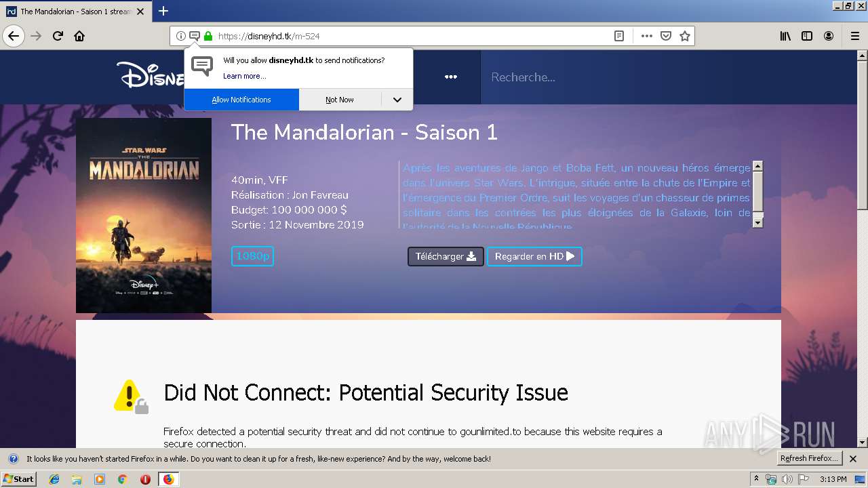Screen dimensions: 868x488
Task: Toggle reader view in address bar
Action: point(619,36)
